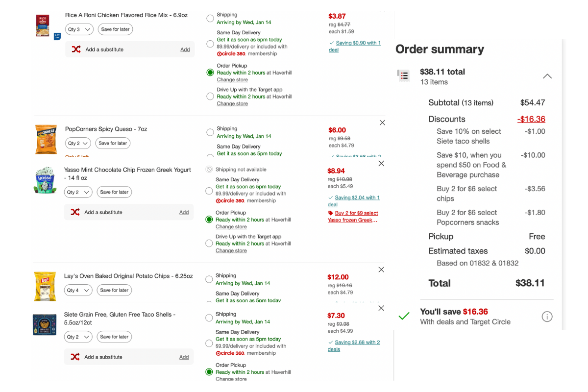Remove Yasso Frozen Greek Yogurt with X

(381, 163)
